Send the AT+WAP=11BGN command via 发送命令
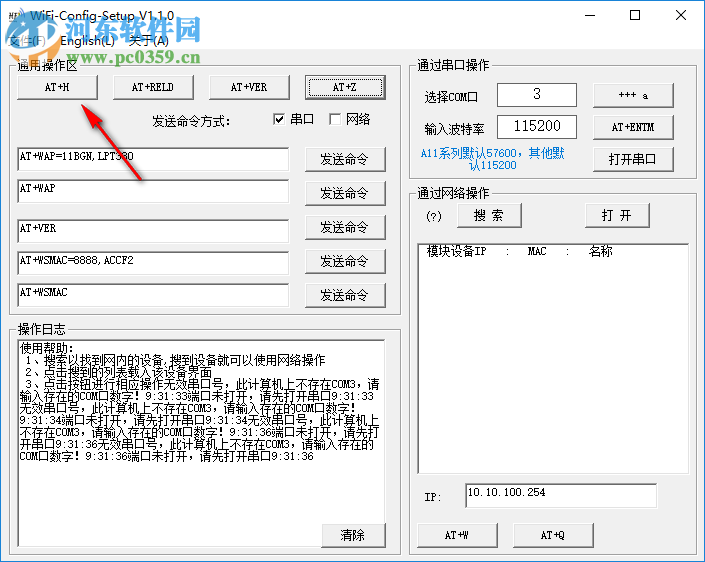Viewport: 705px width, 562px height. [345, 159]
